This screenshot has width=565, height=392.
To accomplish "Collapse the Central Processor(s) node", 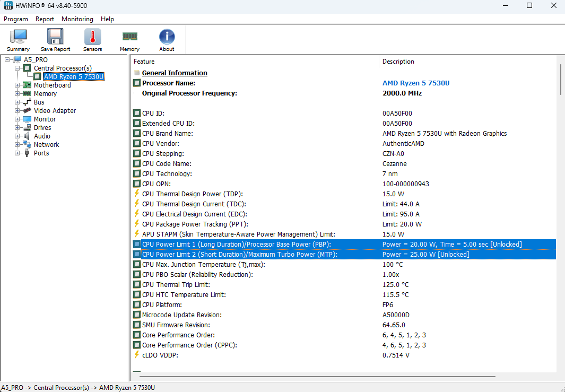I will pos(17,68).
